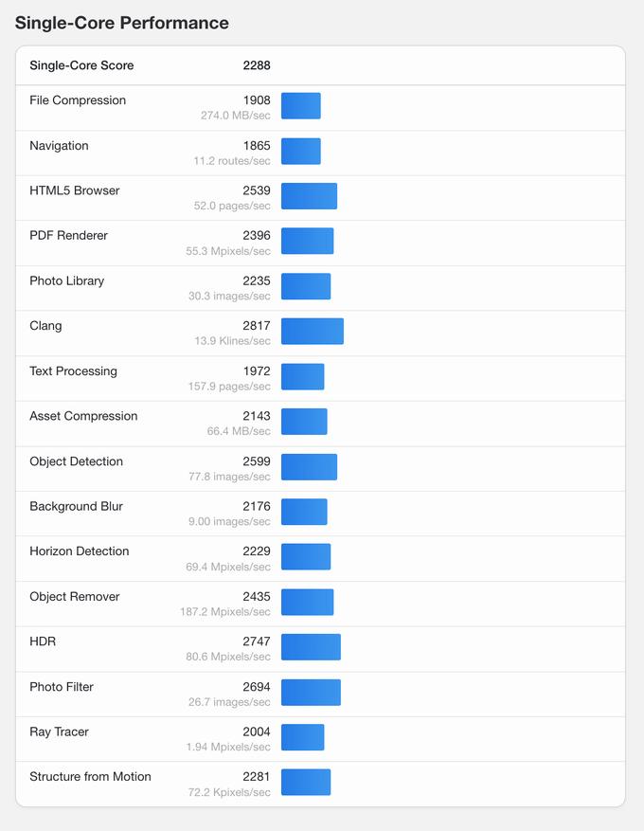Select the File Compression row label
This screenshot has height=831, width=644.
(78, 100)
